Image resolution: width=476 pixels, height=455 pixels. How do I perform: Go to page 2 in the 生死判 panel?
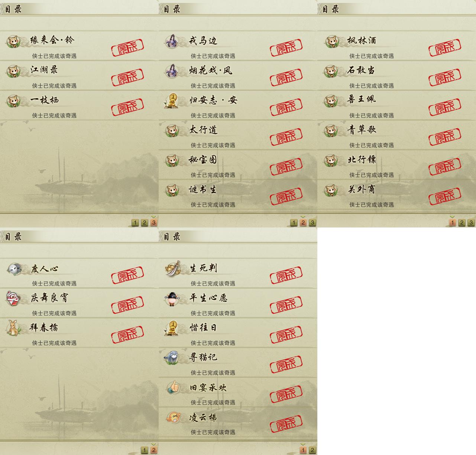pyautogui.click(x=313, y=450)
